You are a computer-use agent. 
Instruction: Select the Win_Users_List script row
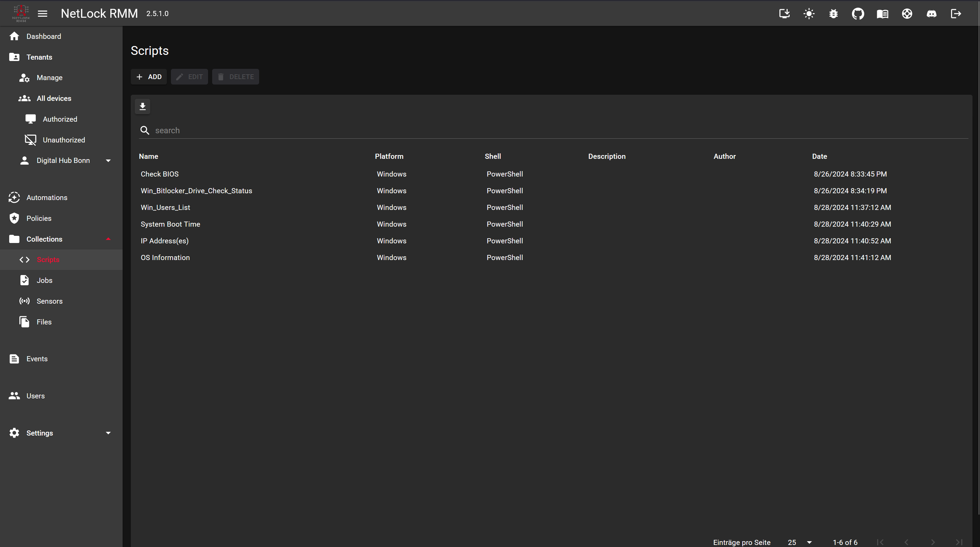coord(165,208)
